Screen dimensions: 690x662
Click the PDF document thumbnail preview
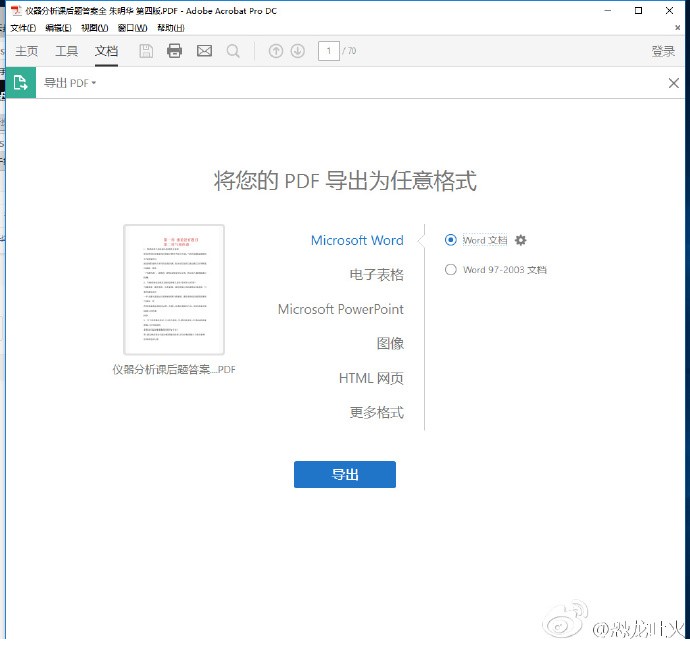point(174,290)
